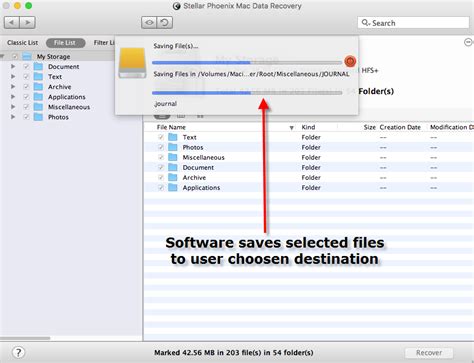The width and height of the screenshot is (474, 363).
Task: Click the 'Saving Files in /Volumes' path text
Action: click(x=251, y=74)
